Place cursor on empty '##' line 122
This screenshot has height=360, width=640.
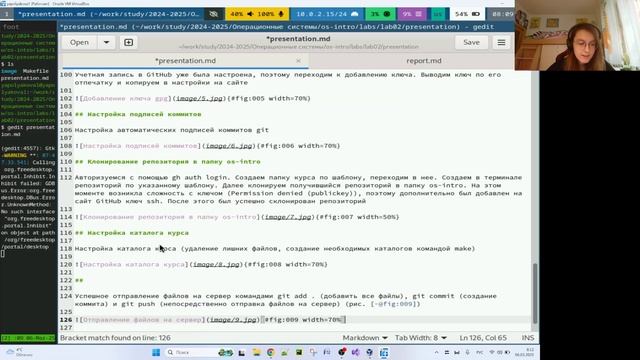tap(79, 280)
